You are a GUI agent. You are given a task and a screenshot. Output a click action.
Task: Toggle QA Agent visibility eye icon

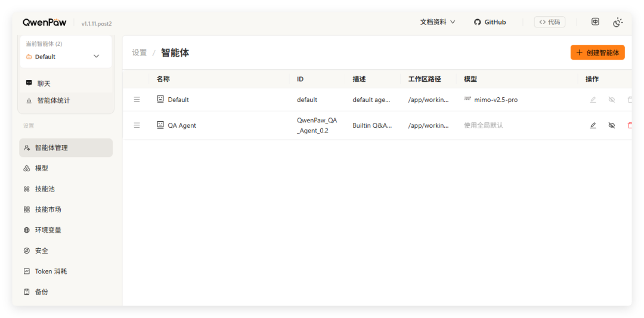coord(612,125)
